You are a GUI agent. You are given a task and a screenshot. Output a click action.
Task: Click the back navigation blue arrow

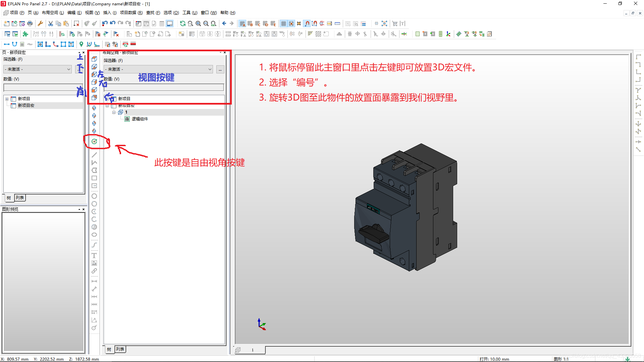tap(224, 23)
